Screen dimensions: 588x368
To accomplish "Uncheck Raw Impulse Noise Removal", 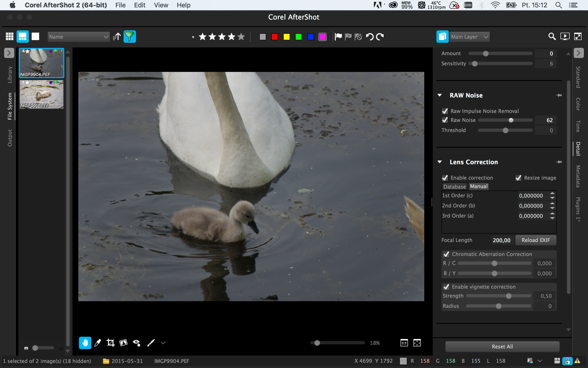I will [445, 111].
